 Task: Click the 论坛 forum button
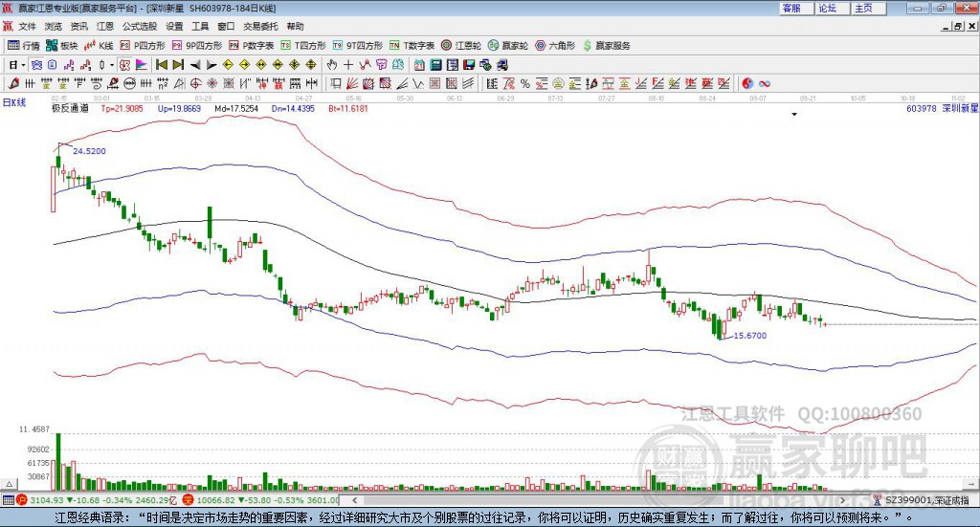click(x=833, y=8)
